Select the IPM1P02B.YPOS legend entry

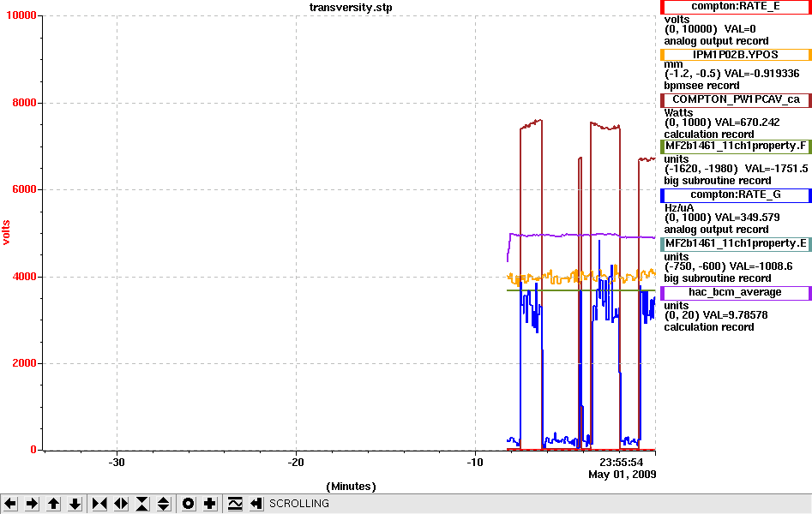click(736, 55)
